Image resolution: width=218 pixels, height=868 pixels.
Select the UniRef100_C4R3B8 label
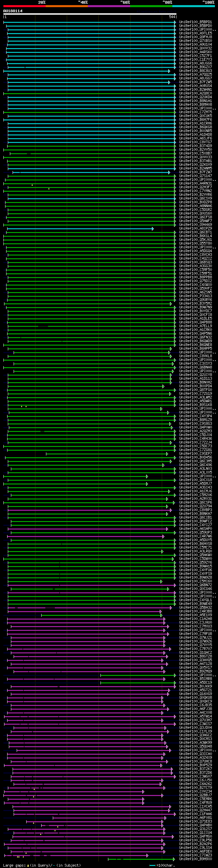[196, 611]
